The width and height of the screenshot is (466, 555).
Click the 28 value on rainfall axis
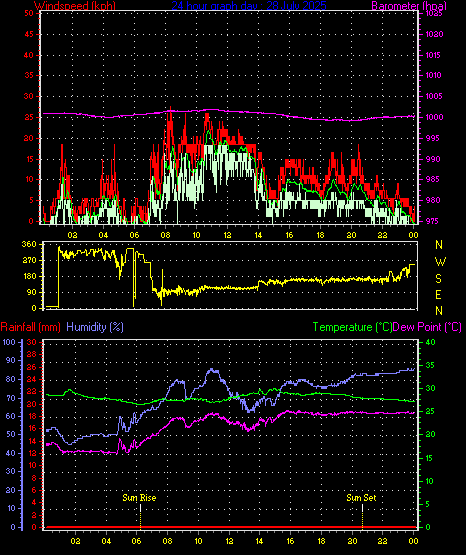(32, 354)
